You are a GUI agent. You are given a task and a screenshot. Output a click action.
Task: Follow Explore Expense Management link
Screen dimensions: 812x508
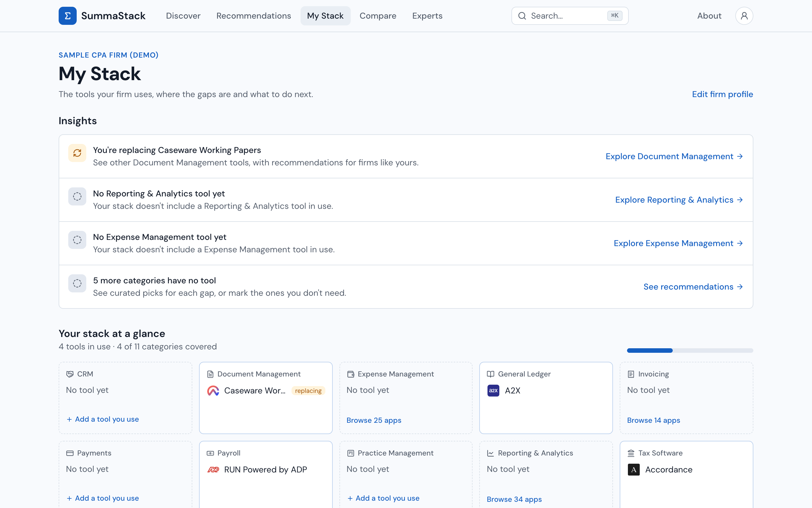[x=678, y=243]
